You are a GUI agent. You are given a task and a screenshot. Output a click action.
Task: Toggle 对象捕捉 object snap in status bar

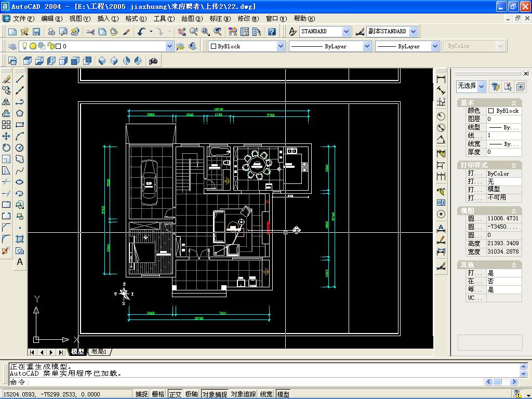(x=215, y=394)
